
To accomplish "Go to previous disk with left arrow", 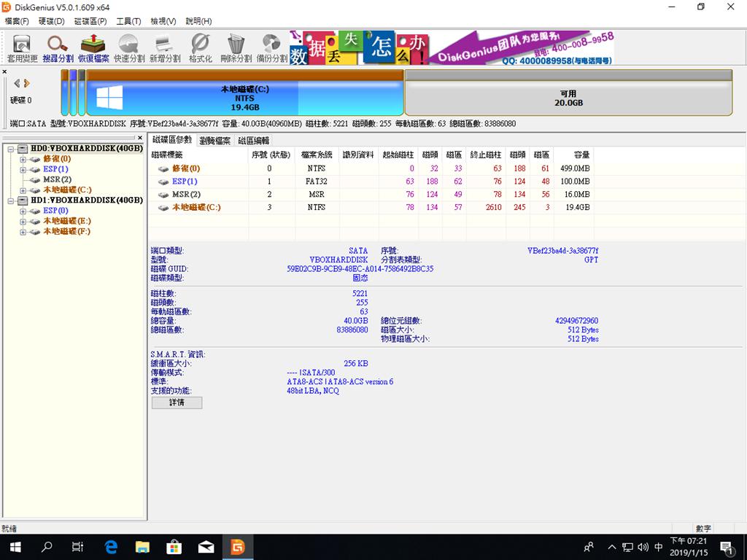I will pos(18,83).
